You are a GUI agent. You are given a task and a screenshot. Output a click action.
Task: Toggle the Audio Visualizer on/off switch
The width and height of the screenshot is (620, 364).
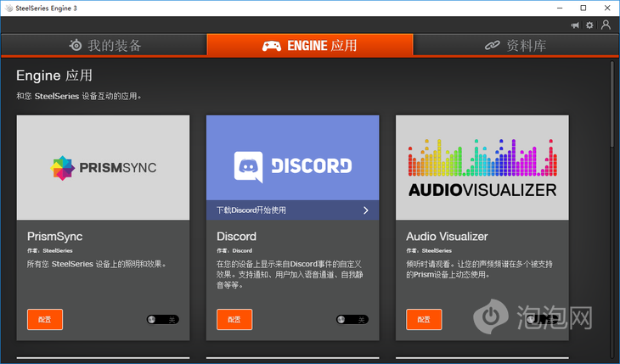542,319
